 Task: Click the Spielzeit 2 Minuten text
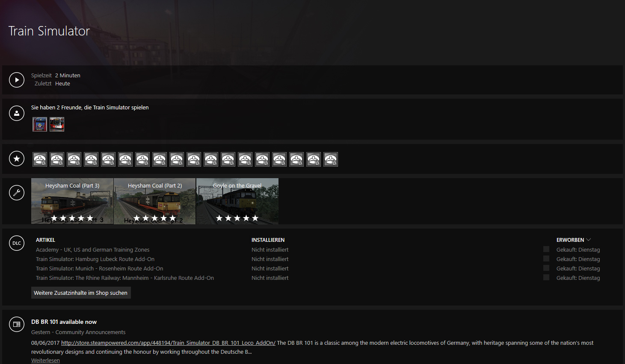[x=56, y=75]
